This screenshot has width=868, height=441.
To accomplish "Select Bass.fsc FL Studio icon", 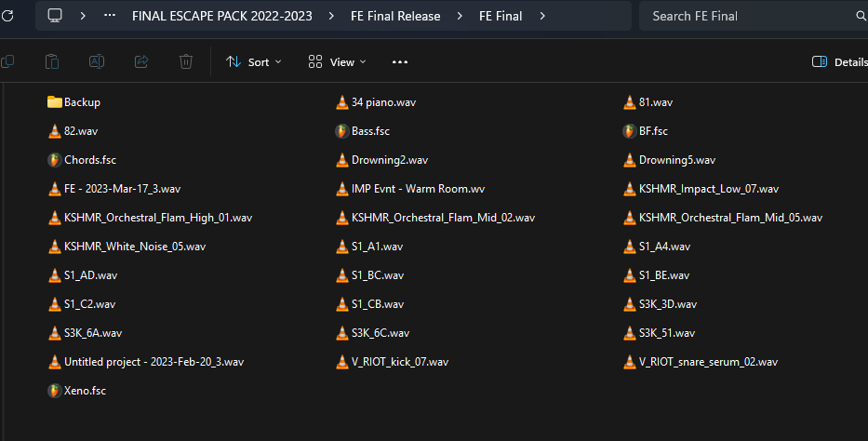I will (x=342, y=130).
